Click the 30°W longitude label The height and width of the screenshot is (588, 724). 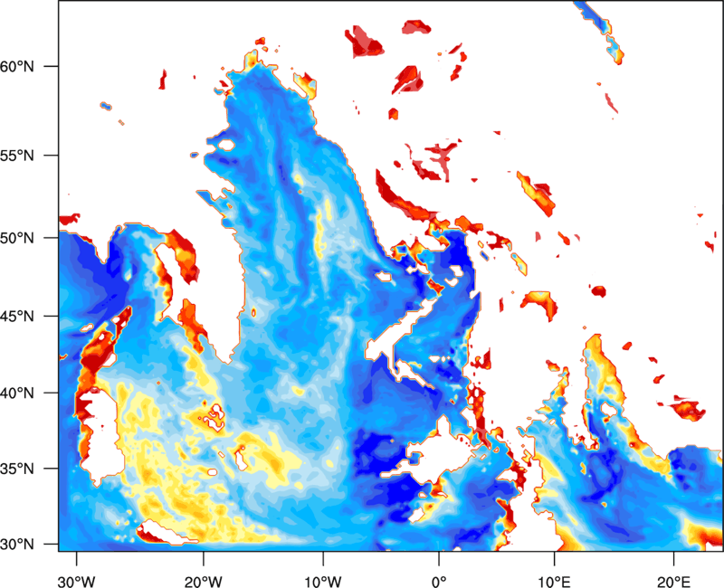pyautogui.click(x=77, y=582)
